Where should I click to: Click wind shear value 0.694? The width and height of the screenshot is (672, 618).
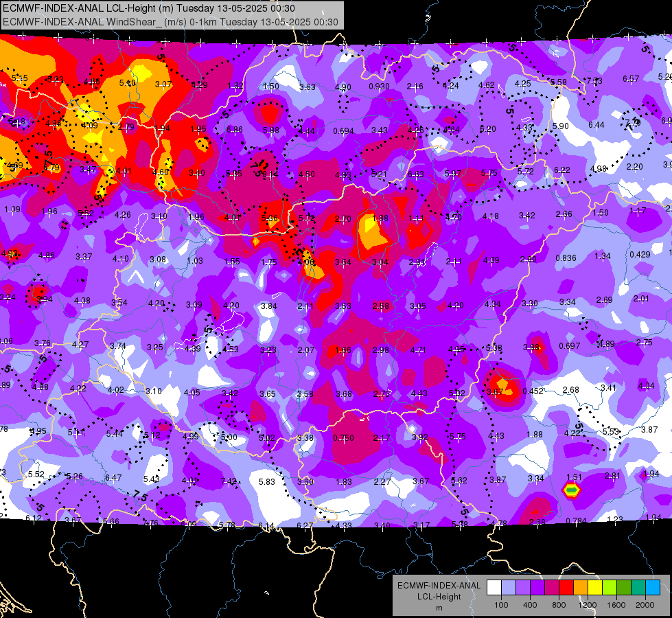pos(343,130)
